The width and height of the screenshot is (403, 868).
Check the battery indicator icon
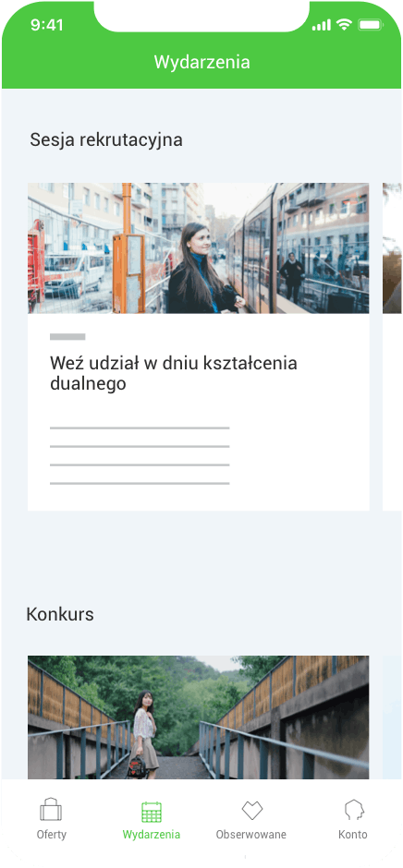[371, 25]
